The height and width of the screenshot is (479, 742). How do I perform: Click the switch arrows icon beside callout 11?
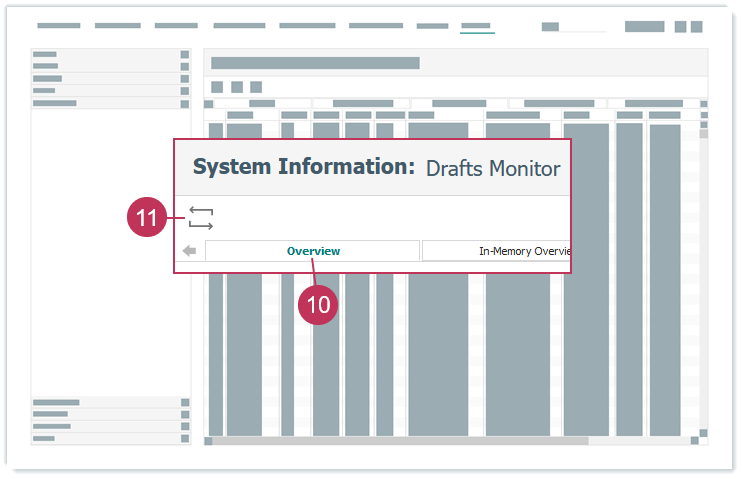point(201,218)
